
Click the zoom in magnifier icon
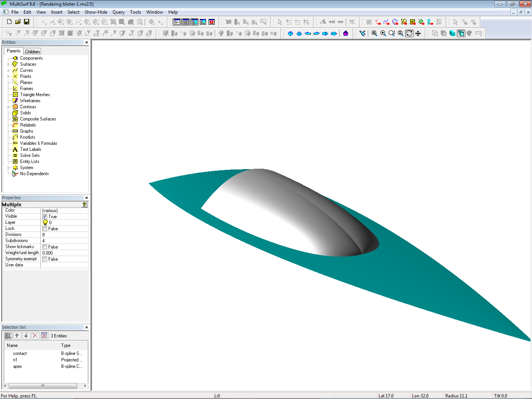383,33
